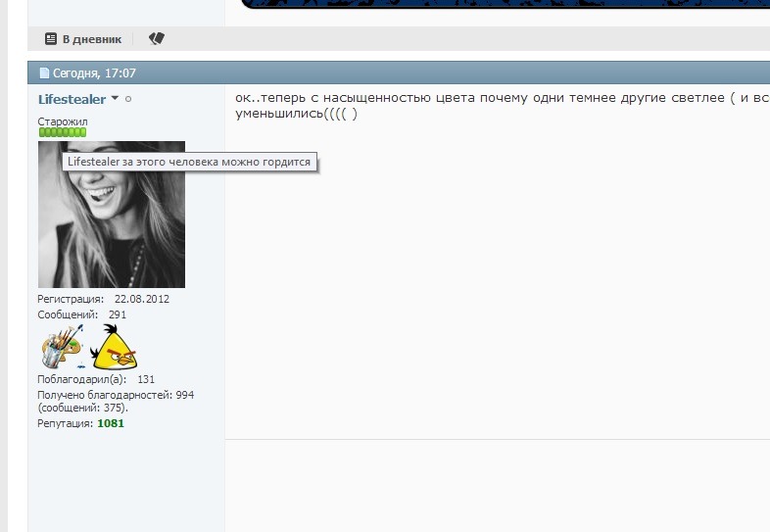This screenshot has width=770, height=532.
Task: Click the green reputation bar under 'Старожил'
Action: click(63, 132)
